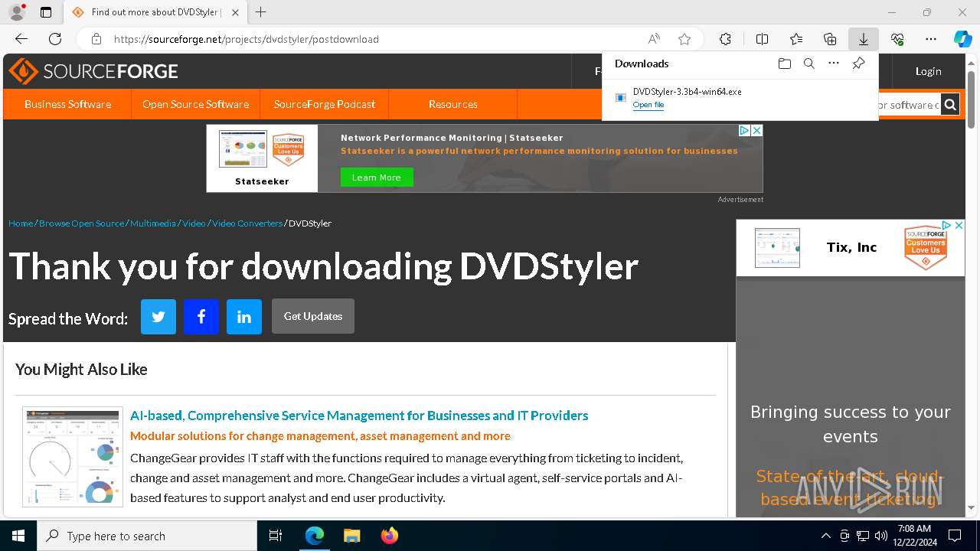Click the DVDStyler exe file icon
The image size is (980, 551).
pyautogui.click(x=621, y=97)
